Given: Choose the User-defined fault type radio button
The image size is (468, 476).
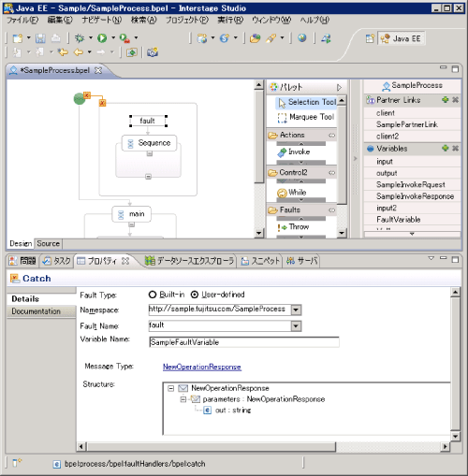Looking at the screenshot, I should click(x=195, y=295).
